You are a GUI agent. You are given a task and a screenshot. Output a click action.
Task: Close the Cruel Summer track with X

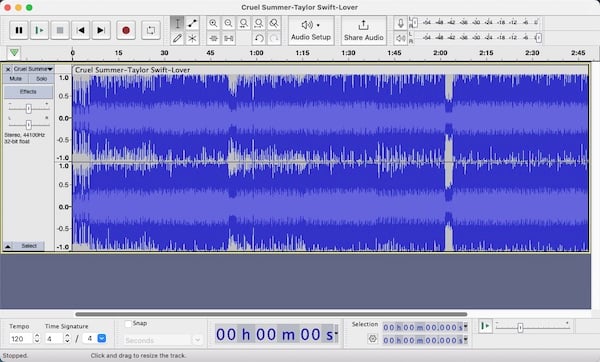point(8,69)
